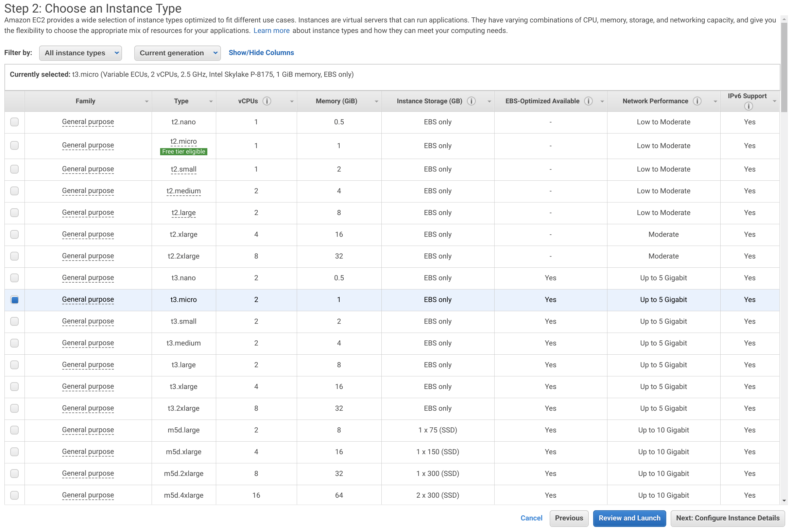The width and height of the screenshot is (791, 532).
Task: Click Review and Launch button
Action: (630, 518)
